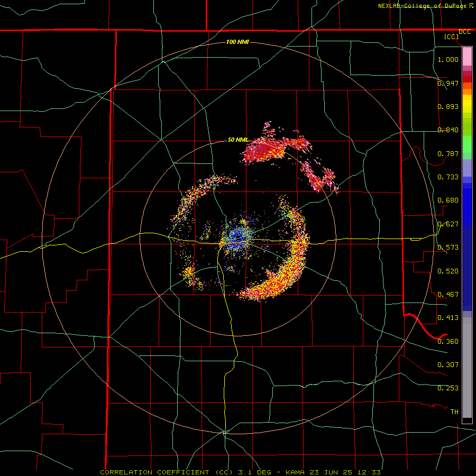Click the 0.467 legend value
The image size is (476, 476).
click(x=448, y=294)
